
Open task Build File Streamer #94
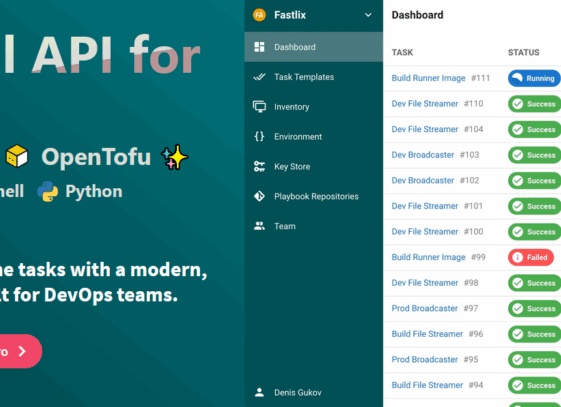[427, 385]
